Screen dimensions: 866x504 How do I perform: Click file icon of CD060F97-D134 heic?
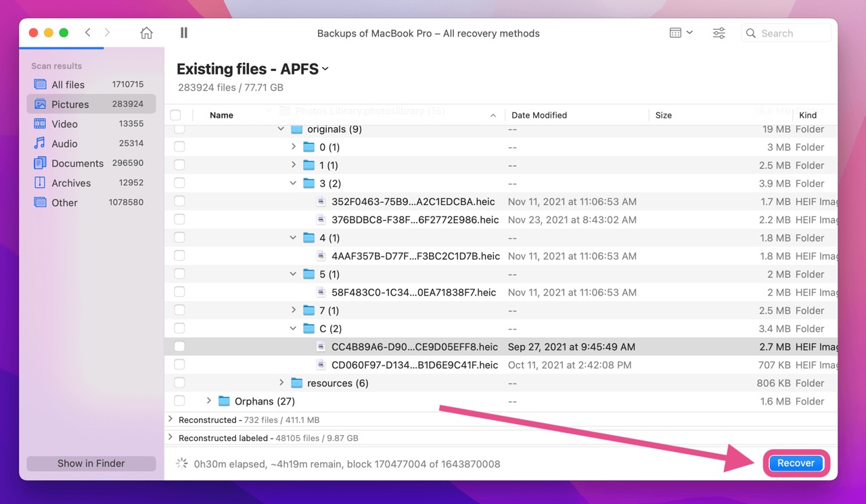321,365
